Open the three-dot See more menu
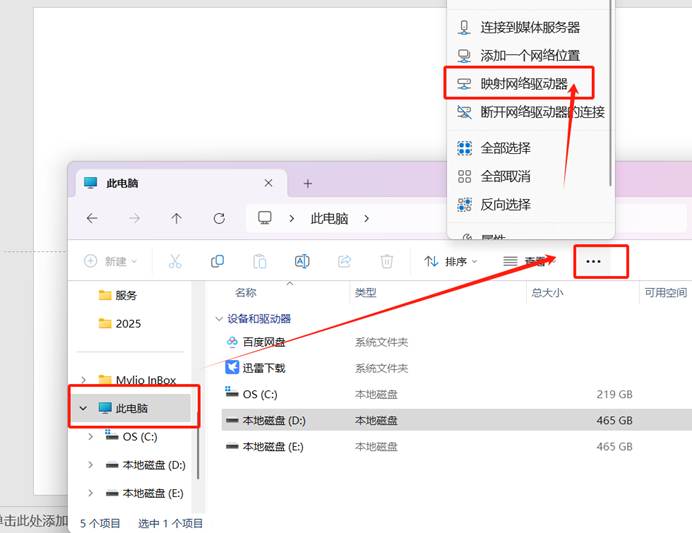Screen dimensions: 692x533 (593, 261)
